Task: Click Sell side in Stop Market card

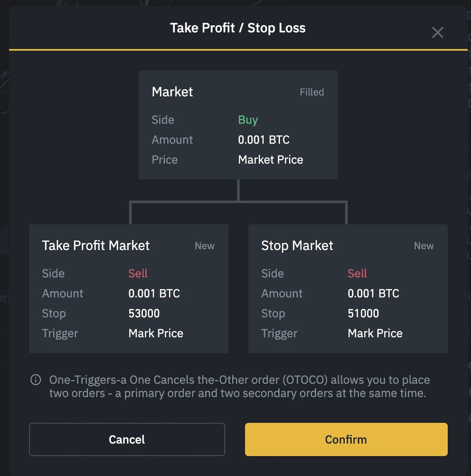Action: (357, 274)
